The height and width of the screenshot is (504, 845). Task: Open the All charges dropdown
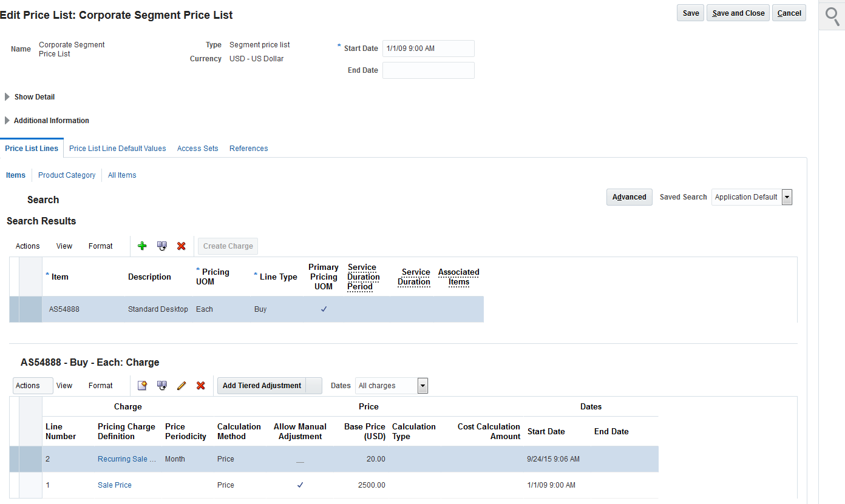click(x=422, y=385)
